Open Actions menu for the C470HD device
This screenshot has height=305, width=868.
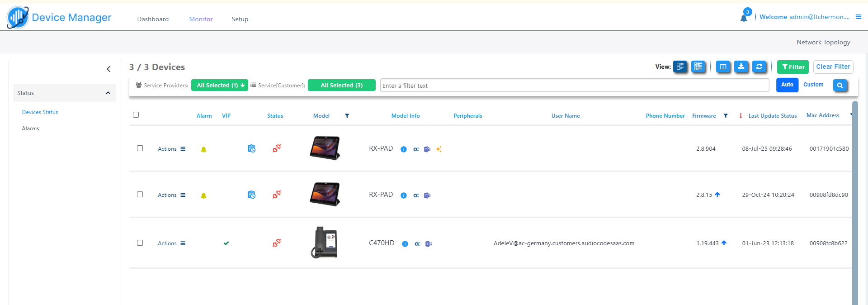point(171,243)
